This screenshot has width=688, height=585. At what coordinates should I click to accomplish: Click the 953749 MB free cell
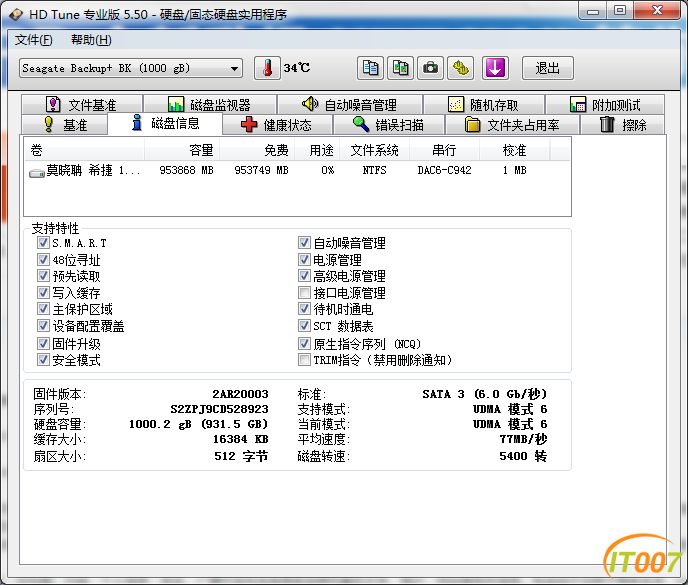click(262, 170)
